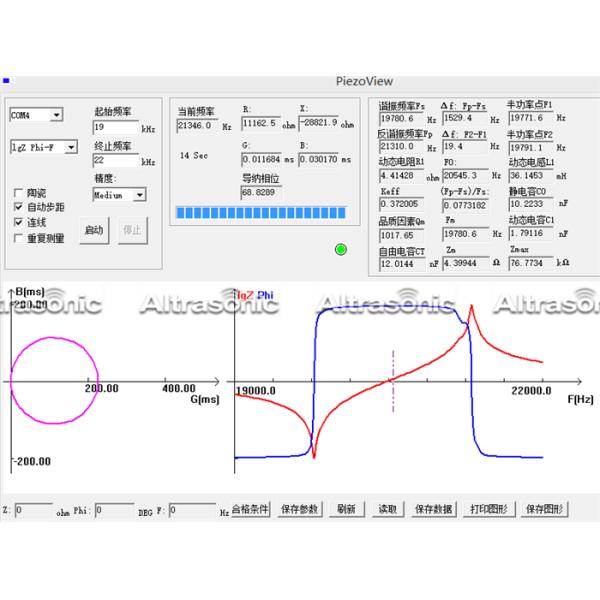The height and width of the screenshot is (600, 600).
Task: Click the blue scan progress bar
Action: tap(261, 213)
